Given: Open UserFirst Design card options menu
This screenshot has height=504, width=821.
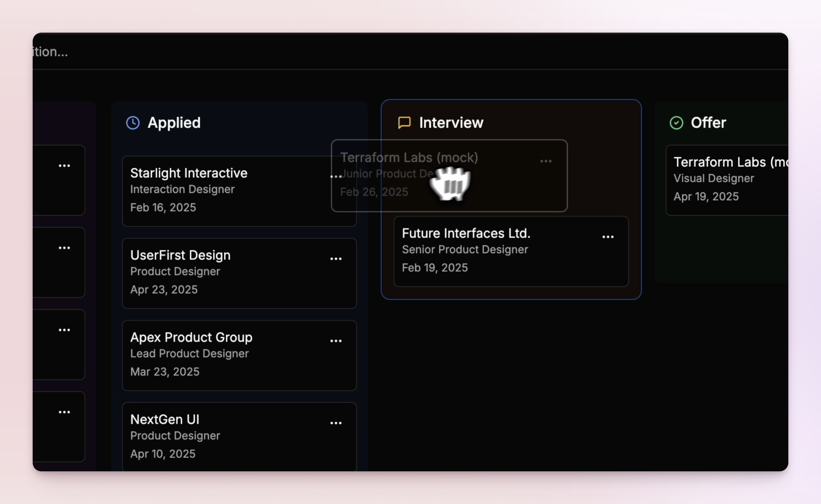Looking at the screenshot, I should click(336, 259).
